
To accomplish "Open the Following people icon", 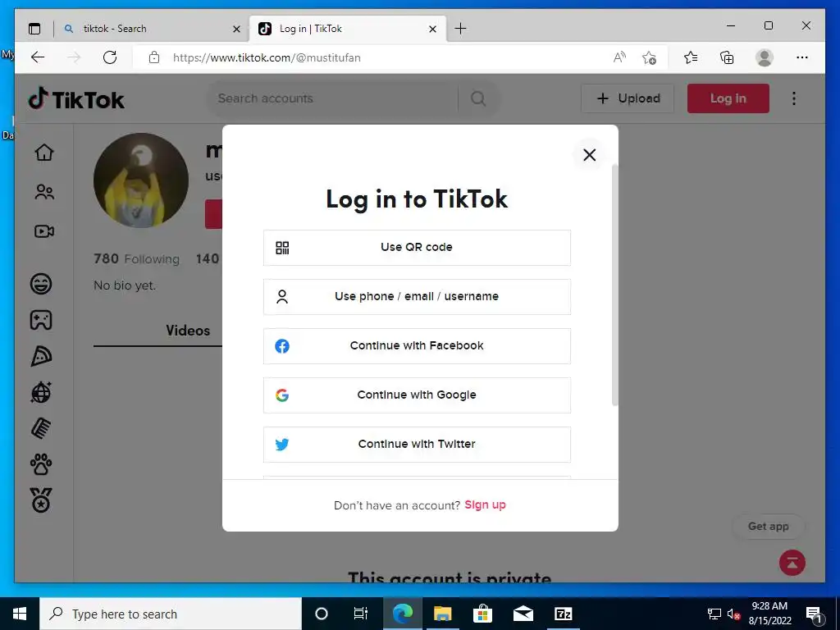I will (x=44, y=192).
